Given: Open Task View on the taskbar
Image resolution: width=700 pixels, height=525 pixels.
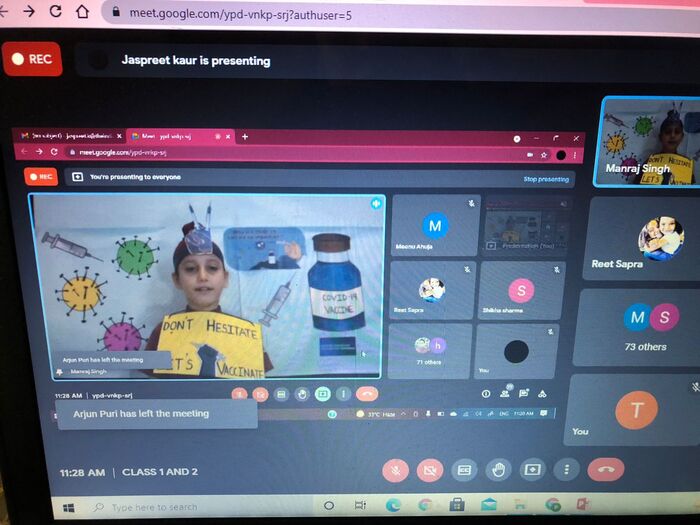Looking at the screenshot, I should [x=360, y=505].
